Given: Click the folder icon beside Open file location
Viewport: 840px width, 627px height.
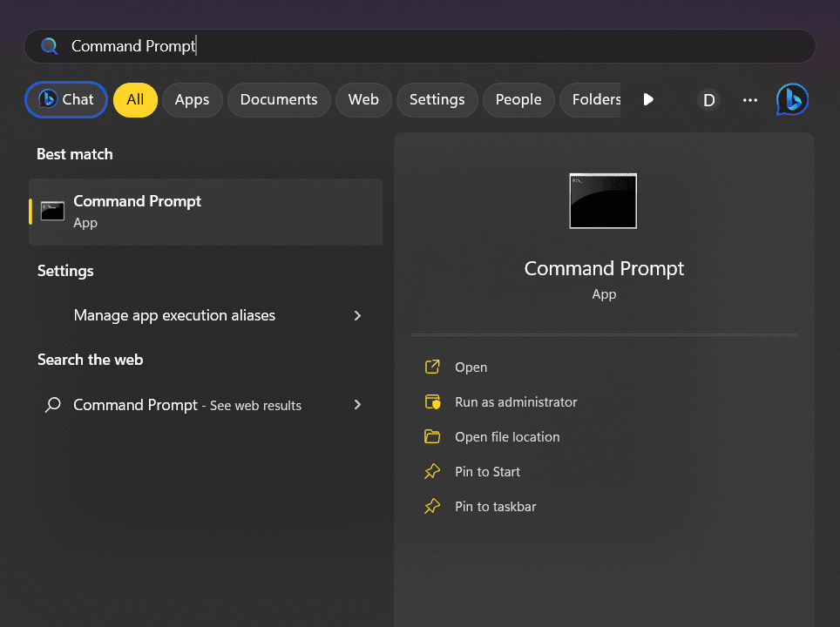Looking at the screenshot, I should 432,436.
